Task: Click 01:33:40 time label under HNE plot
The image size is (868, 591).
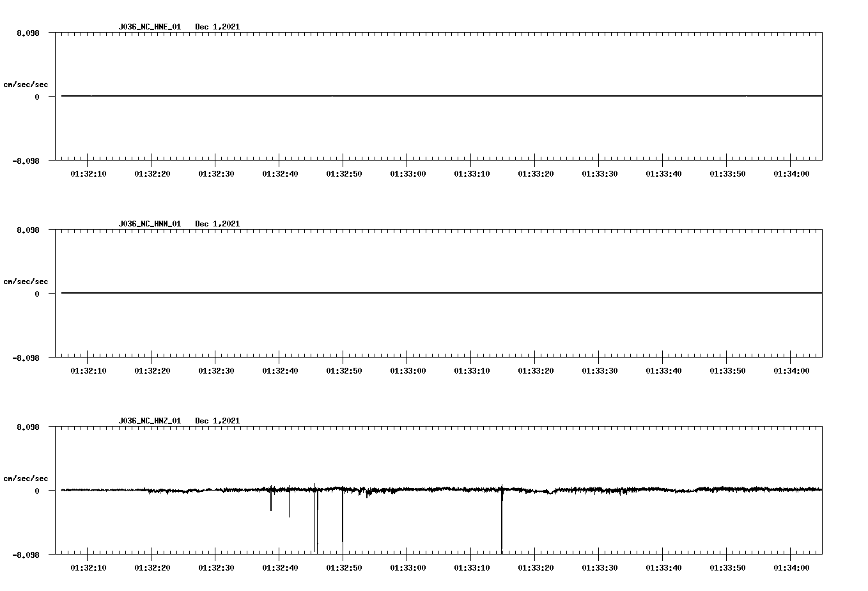Action: 663,174
